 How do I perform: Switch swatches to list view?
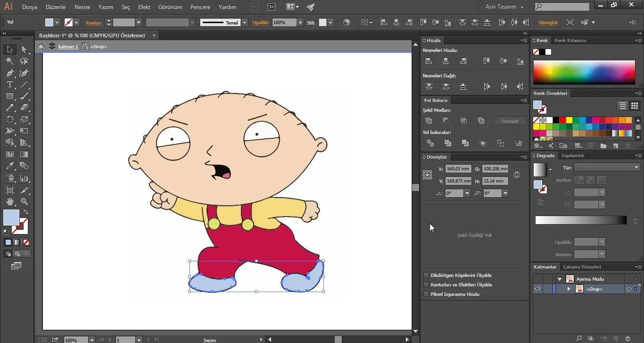pyautogui.click(x=623, y=106)
